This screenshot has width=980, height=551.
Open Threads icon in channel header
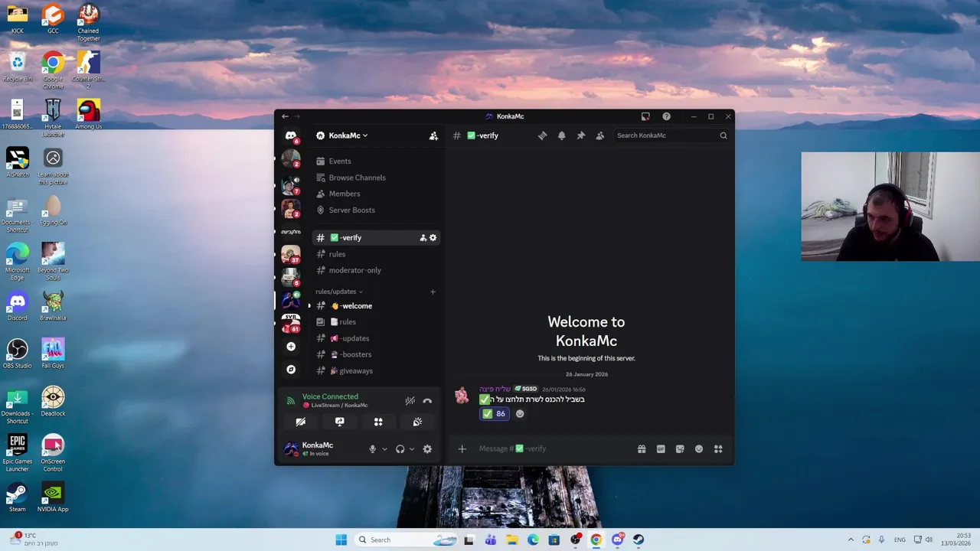pos(542,135)
